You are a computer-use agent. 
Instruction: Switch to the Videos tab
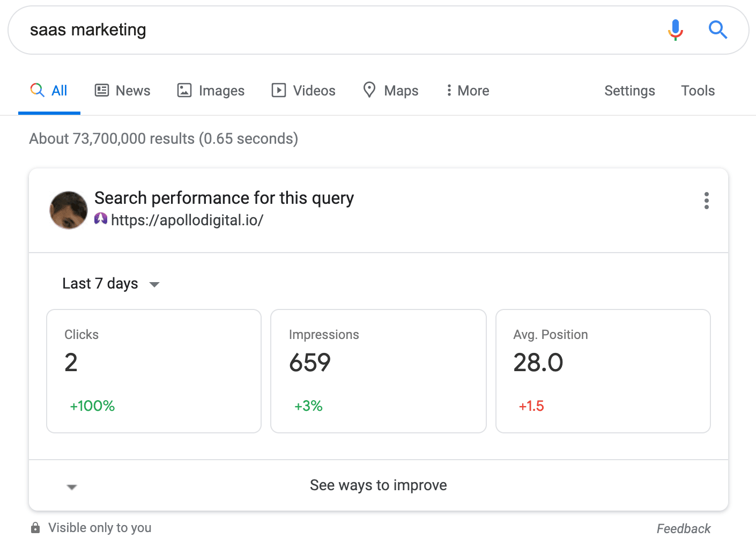303,91
